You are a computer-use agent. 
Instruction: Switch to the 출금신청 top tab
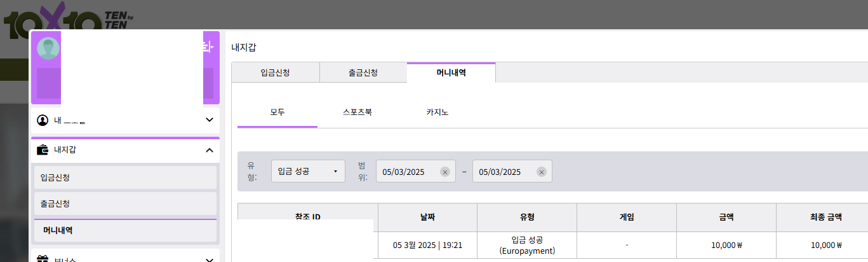(363, 72)
